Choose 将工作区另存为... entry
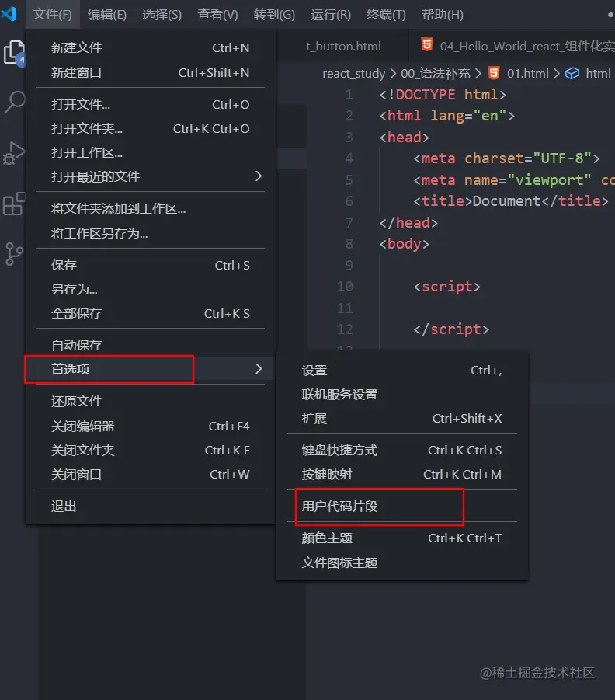This screenshot has height=700, width=615. coord(151,233)
